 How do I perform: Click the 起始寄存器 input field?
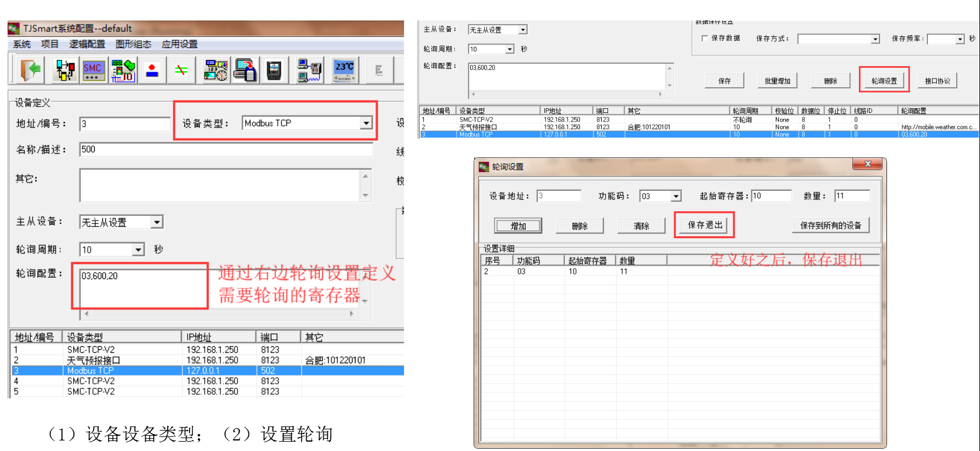[x=771, y=196]
